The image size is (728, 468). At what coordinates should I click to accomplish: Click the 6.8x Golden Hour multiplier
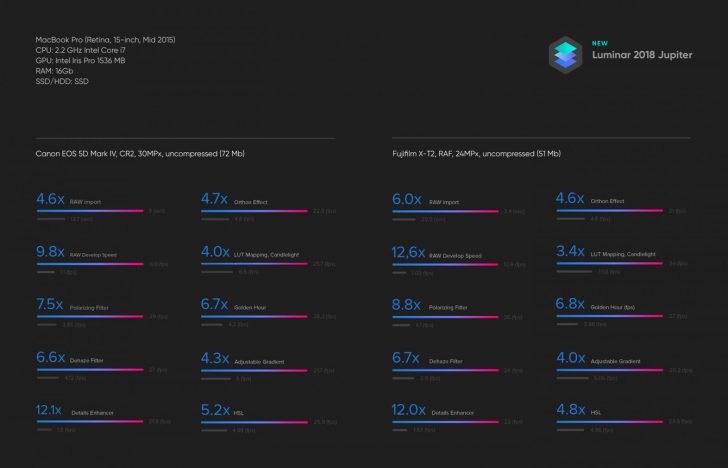570,305
